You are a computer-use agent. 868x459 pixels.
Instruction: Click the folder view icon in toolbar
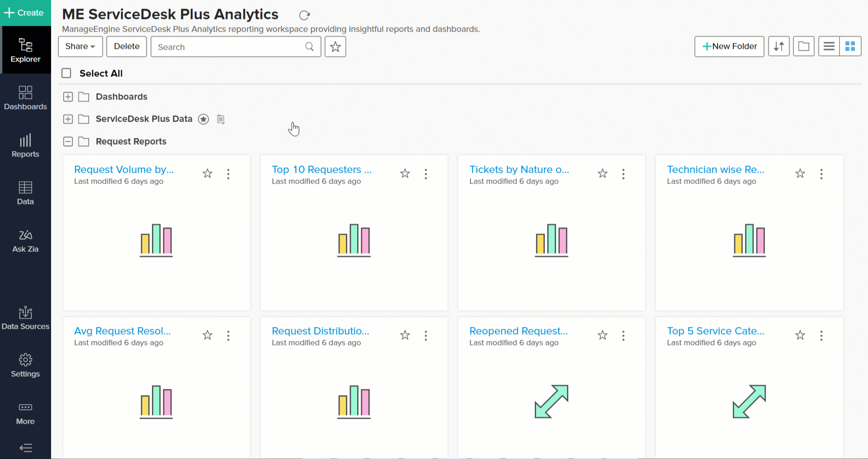pos(803,46)
